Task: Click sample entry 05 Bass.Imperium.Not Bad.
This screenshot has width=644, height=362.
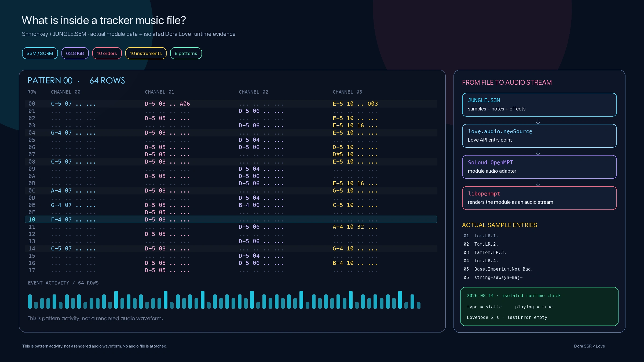Action: (x=498, y=269)
